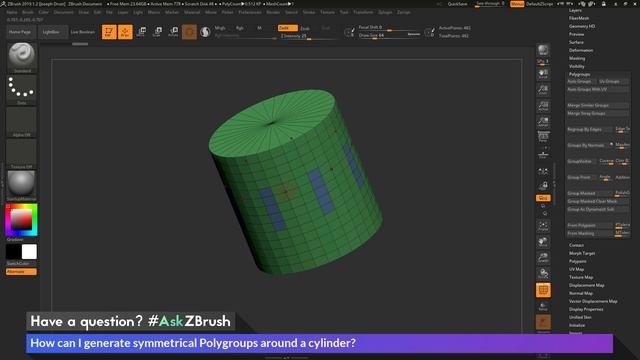Pick a hue in the color picker
This screenshot has height=360, width=640.
pos(22,220)
